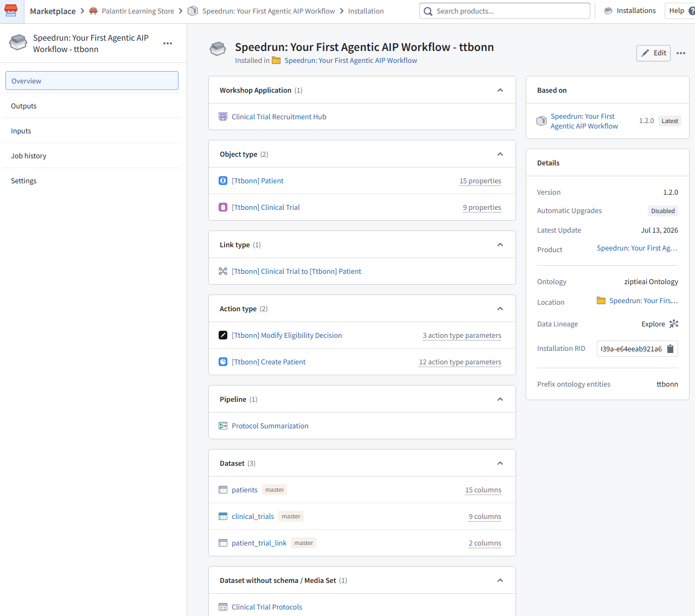Open the Job history tab
The height and width of the screenshot is (616, 695).
pyautogui.click(x=92, y=156)
